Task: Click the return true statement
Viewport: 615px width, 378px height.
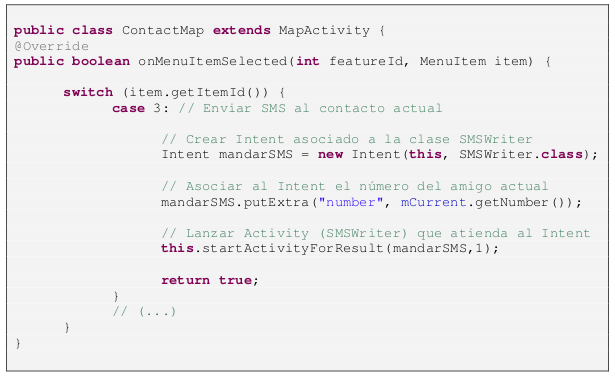Action: click(x=210, y=280)
